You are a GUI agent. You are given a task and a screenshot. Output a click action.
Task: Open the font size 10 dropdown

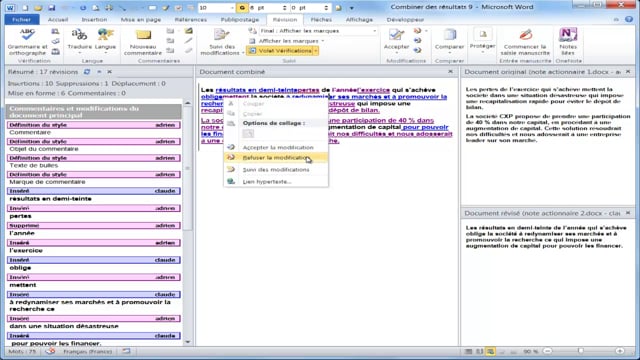(232, 8)
